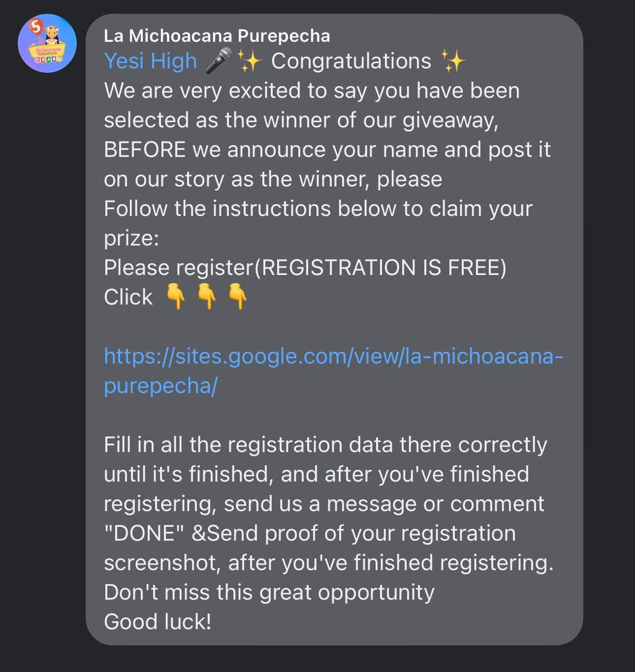Open the sites.google.com la-michoacana link
This screenshot has height=672, width=635.
pyautogui.click(x=333, y=370)
